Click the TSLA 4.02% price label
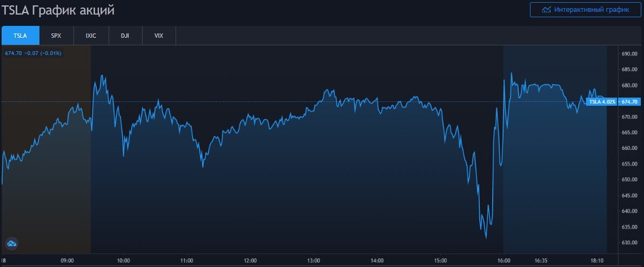This screenshot has width=644, height=267. (602, 102)
